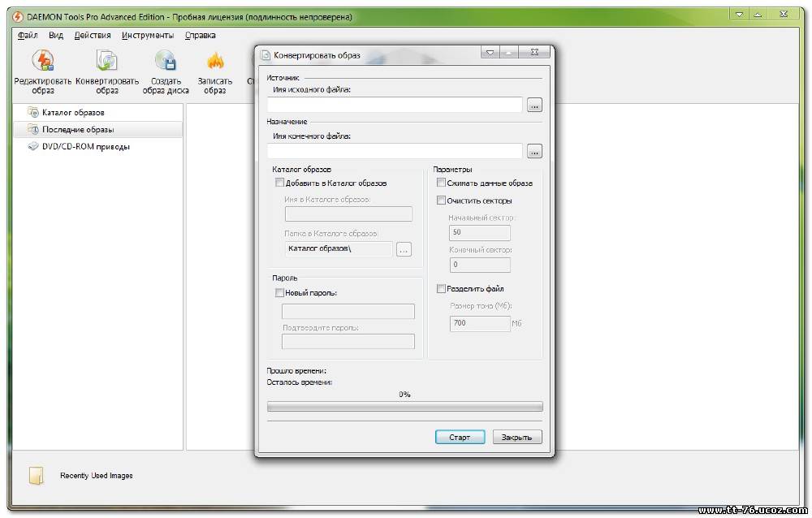Check Сжимать данные образа option
This screenshot has height=518, width=812.
click(x=441, y=183)
